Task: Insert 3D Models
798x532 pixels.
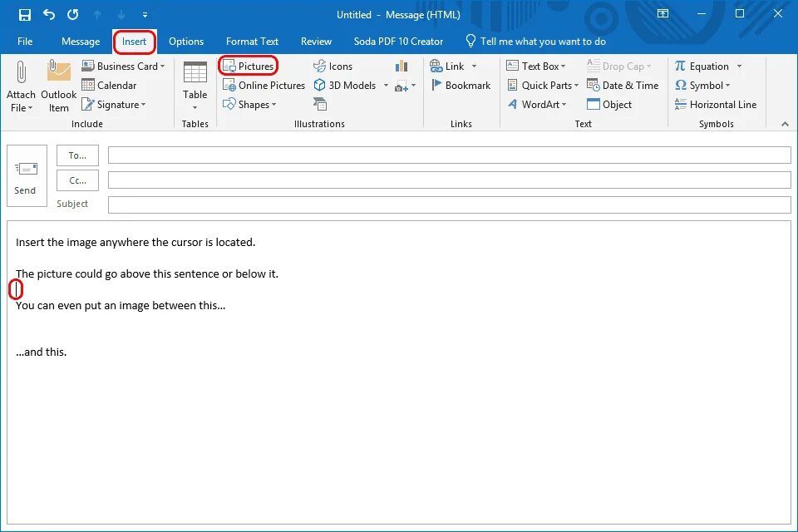Action: pyautogui.click(x=345, y=86)
